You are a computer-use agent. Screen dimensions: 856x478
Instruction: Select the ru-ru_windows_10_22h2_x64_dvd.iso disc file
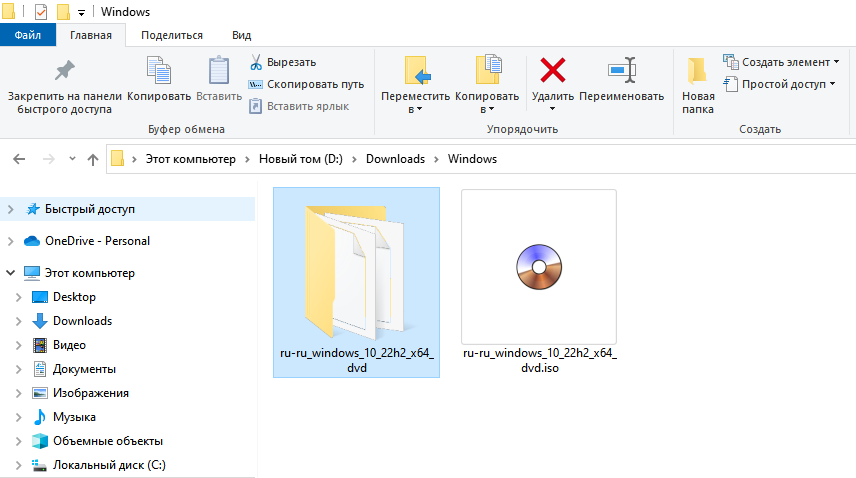(x=539, y=282)
